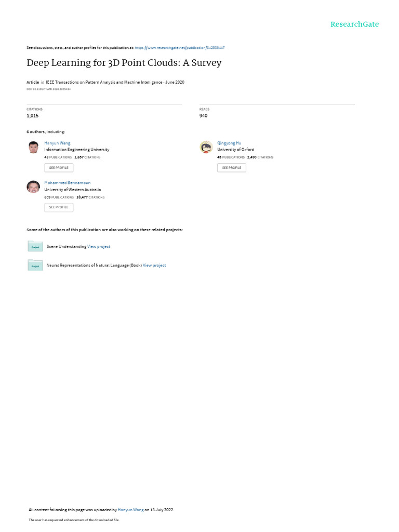Click See Profile under Qingyong Hu
This screenshot has height=532, width=399.
(232, 168)
